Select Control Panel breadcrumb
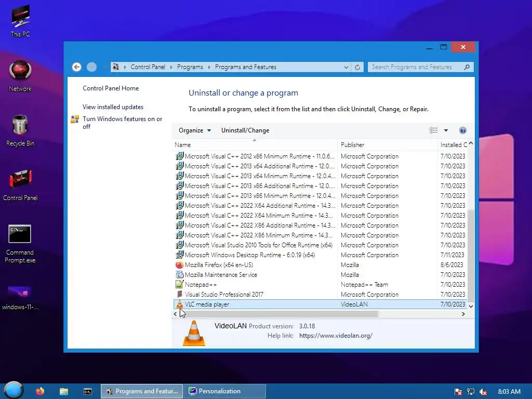532x399 pixels. tap(148, 67)
